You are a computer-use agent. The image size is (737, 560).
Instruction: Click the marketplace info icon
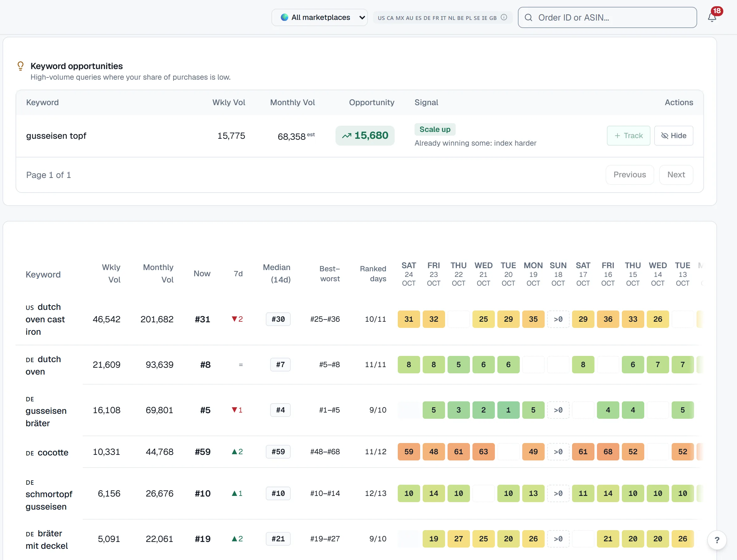click(504, 17)
